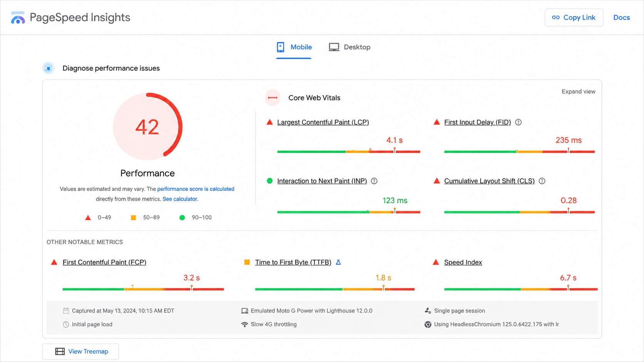
Task: Open First Contentful Paint (FCP) link
Action: tap(104, 262)
